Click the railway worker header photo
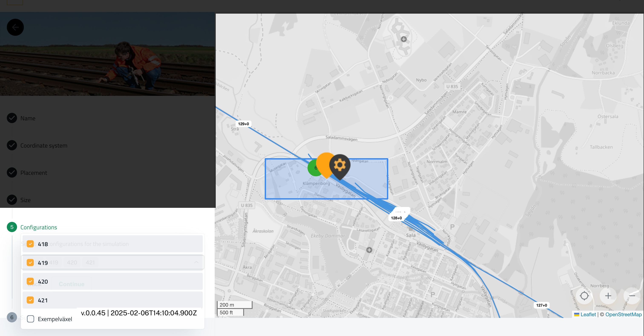 pos(107,54)
